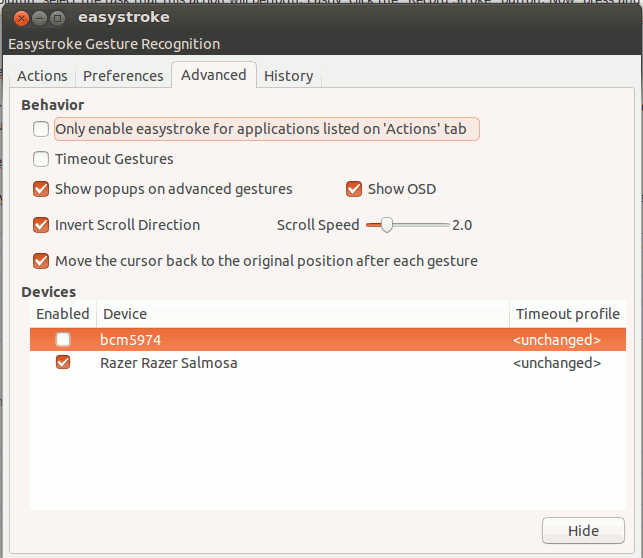Screen dimensions: 643x558
Task: Select the Advanced tab
Action: [214, 75]
